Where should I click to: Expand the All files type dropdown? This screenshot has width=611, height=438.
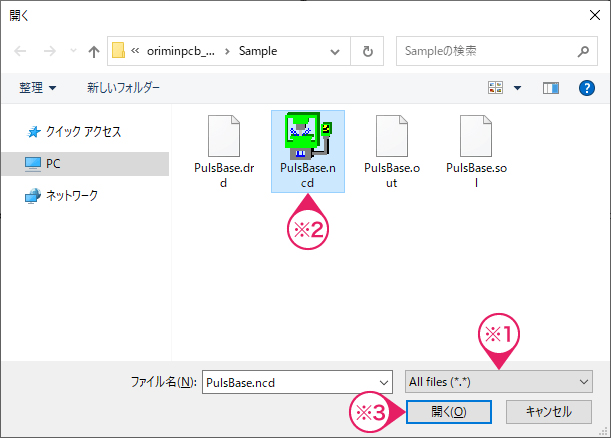498,381
